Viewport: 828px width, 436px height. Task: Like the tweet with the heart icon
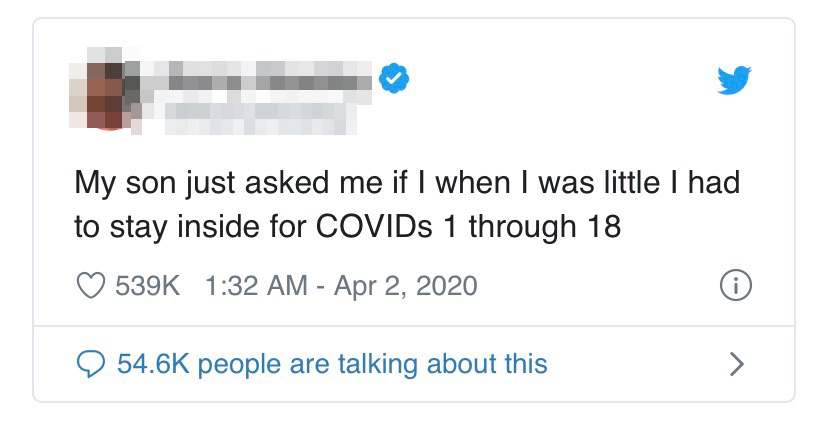pyautogui.click(x=91, y=286)
